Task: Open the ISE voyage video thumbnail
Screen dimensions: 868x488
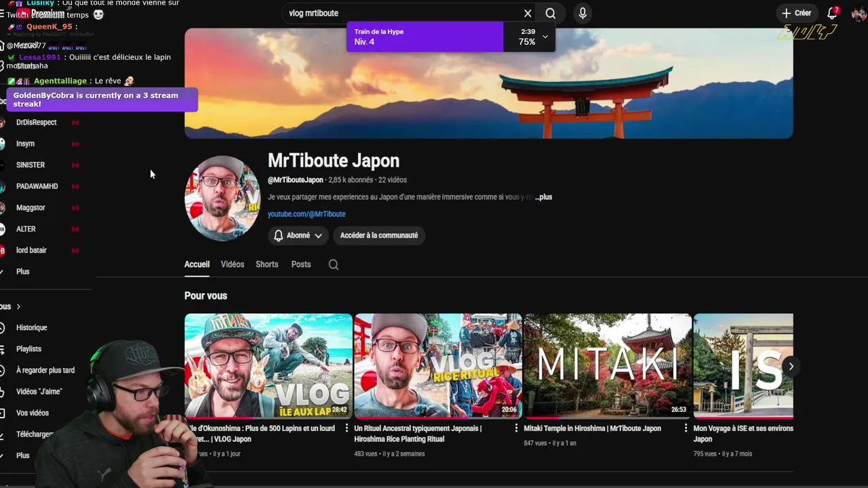Action: point(743,365)
